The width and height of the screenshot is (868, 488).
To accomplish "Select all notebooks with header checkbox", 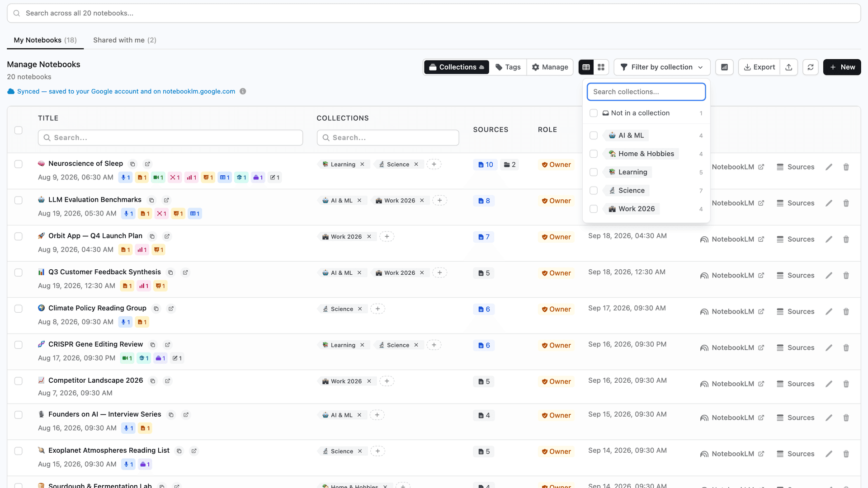I will (18, 130).
